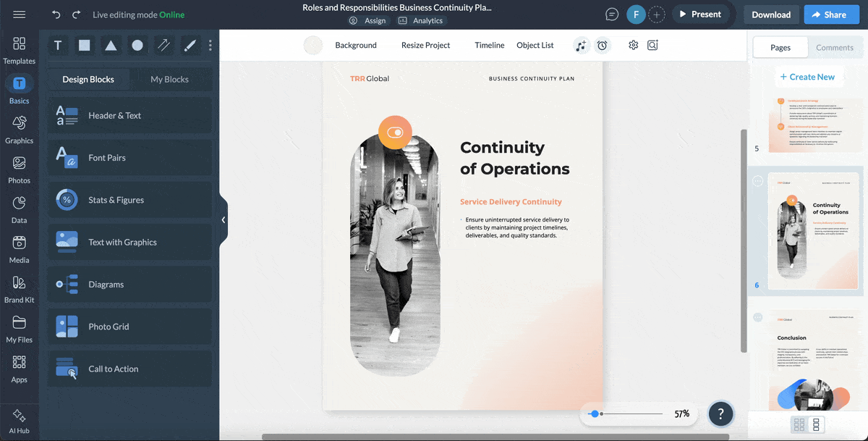This screenshot has width=868, height=441.
Task: Open the Resize Project dropdown
Action: pos(425,45)
